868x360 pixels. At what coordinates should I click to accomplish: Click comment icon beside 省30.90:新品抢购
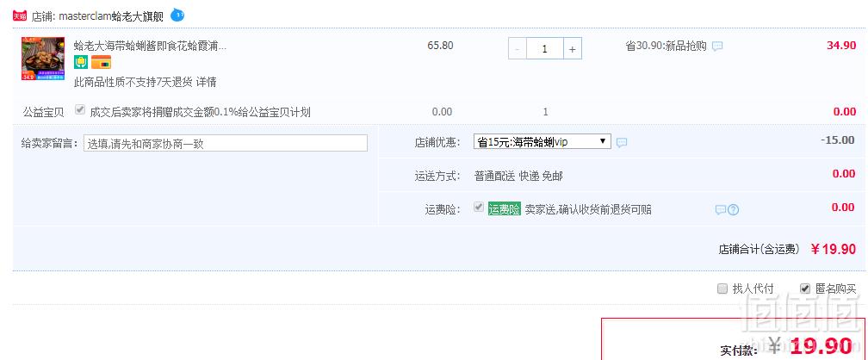(x=717, y=47)
